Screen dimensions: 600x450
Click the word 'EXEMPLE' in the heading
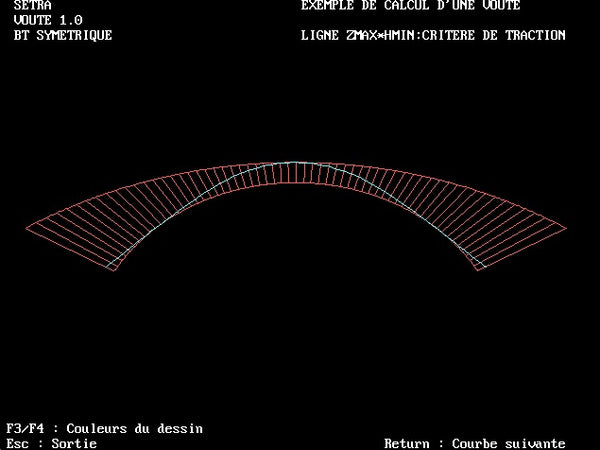click(330, 6)
